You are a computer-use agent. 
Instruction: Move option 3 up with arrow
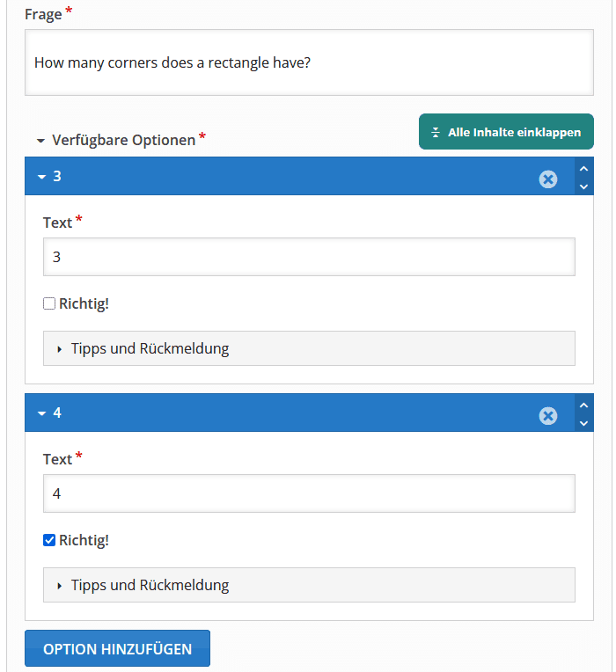coord(583,168)
